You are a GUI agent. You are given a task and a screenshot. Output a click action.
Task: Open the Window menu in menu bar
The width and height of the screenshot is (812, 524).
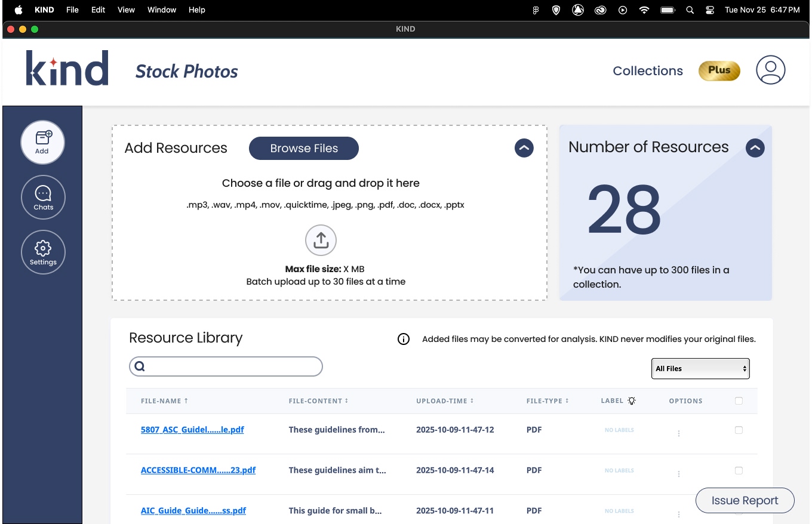[161, 10]
